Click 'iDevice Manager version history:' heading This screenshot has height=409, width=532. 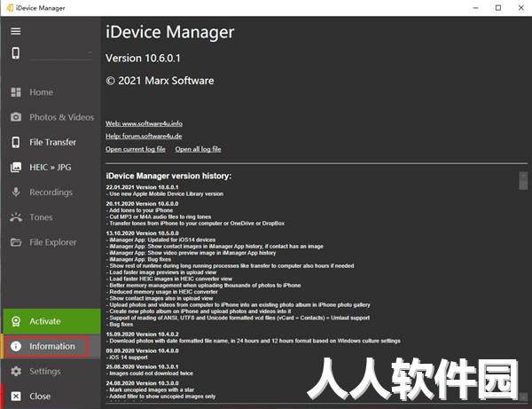(168, 176)
